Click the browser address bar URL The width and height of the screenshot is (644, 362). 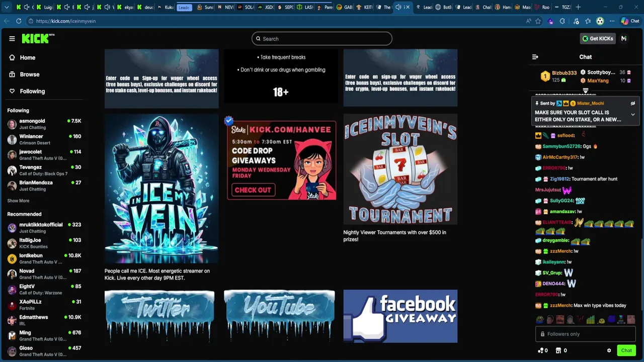[66, 21]
